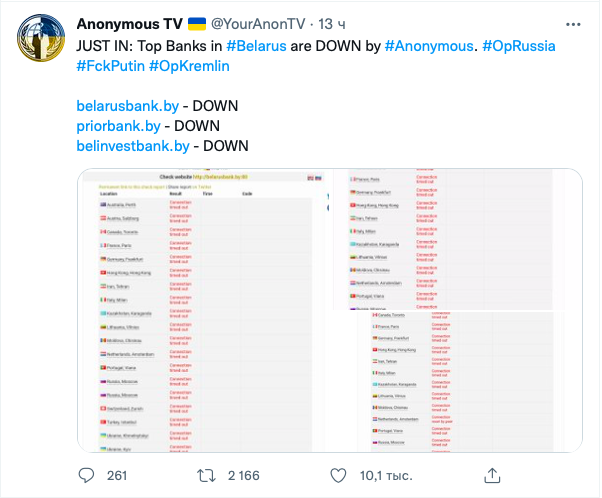
Task: Click the reply speech bubble icon
Action: (87, 475)
